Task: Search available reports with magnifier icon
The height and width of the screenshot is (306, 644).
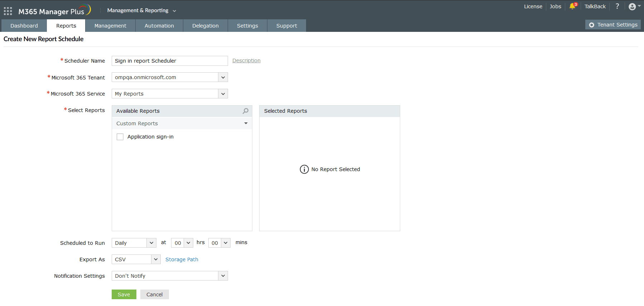Action: point(246,111)
